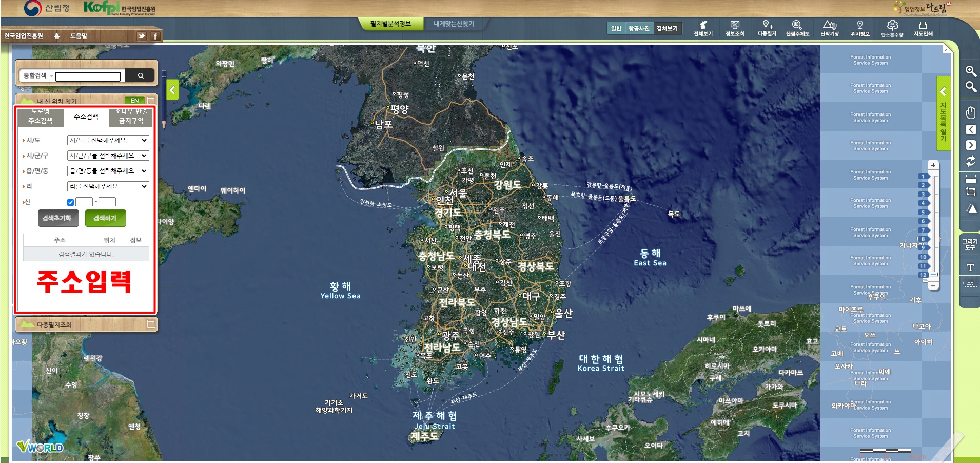Screen dimensions: 980x463
Task: Click the green 검색하기 search button
Action: tap(105, 218)
